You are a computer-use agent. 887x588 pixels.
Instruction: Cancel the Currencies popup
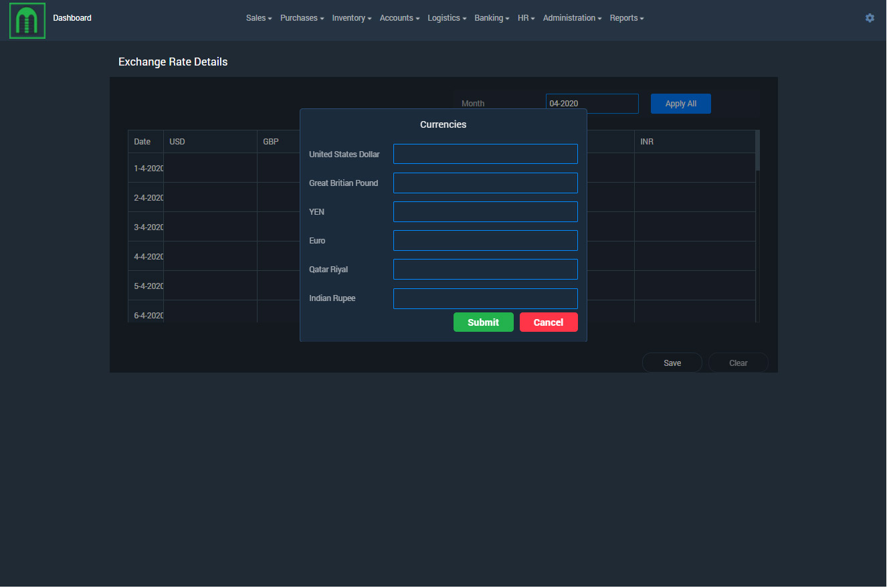click(549, 322)
